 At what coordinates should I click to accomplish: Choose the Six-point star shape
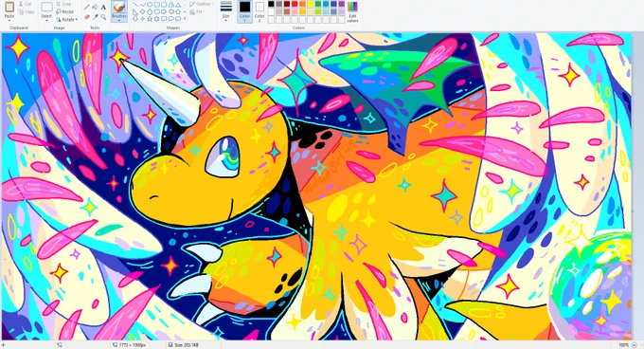tap(156, 19)
